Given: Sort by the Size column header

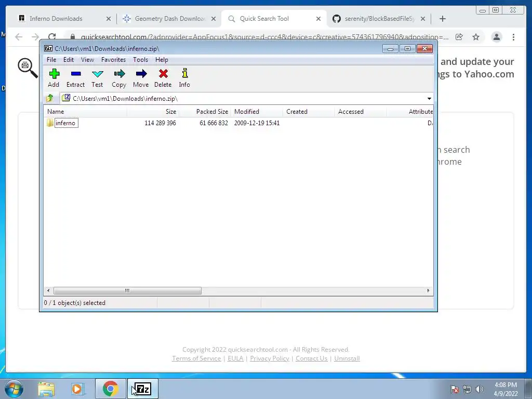Looking at the screenshot, I should pos(153,112).
